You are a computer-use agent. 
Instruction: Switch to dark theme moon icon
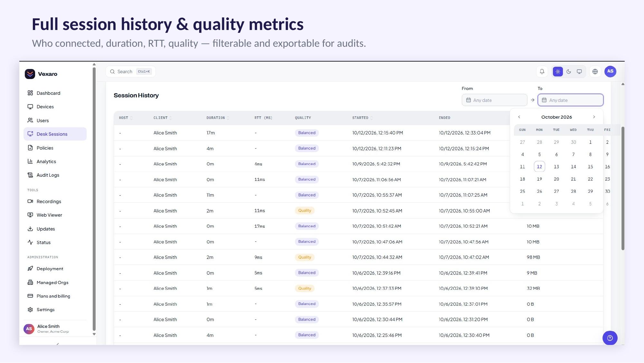(x=569, y=72)
